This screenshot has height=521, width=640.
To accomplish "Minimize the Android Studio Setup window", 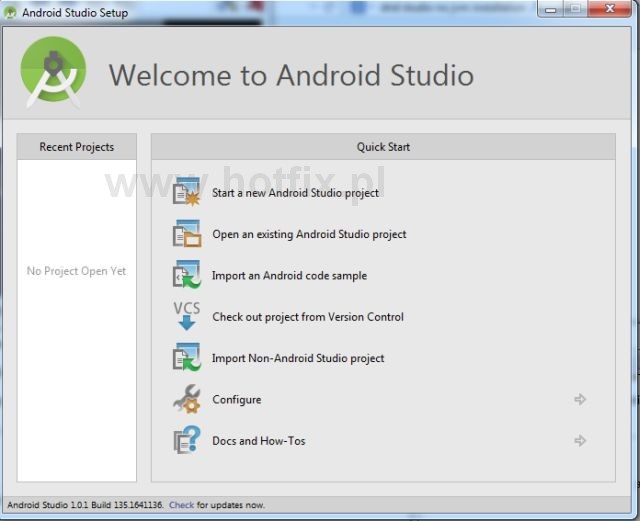I will [x=551, y=9].
